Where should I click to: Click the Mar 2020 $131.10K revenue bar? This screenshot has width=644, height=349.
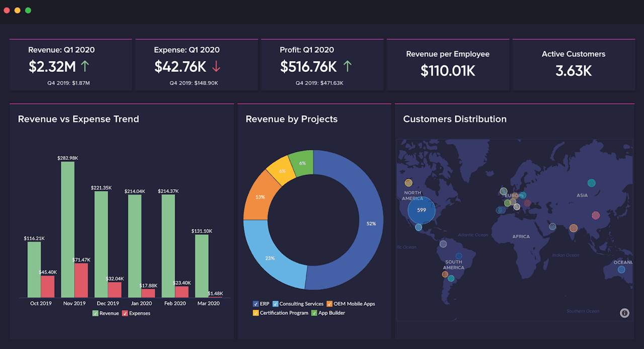coord(202,266)
